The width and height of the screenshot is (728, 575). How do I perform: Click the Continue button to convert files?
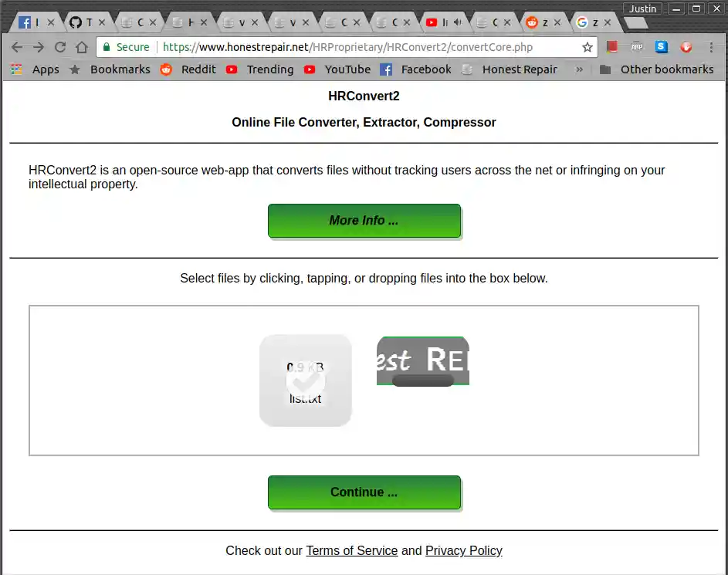[364, 492]
